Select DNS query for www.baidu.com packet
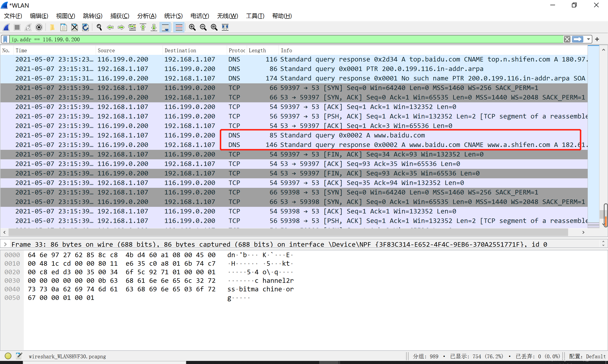 (x=294, y=135)
